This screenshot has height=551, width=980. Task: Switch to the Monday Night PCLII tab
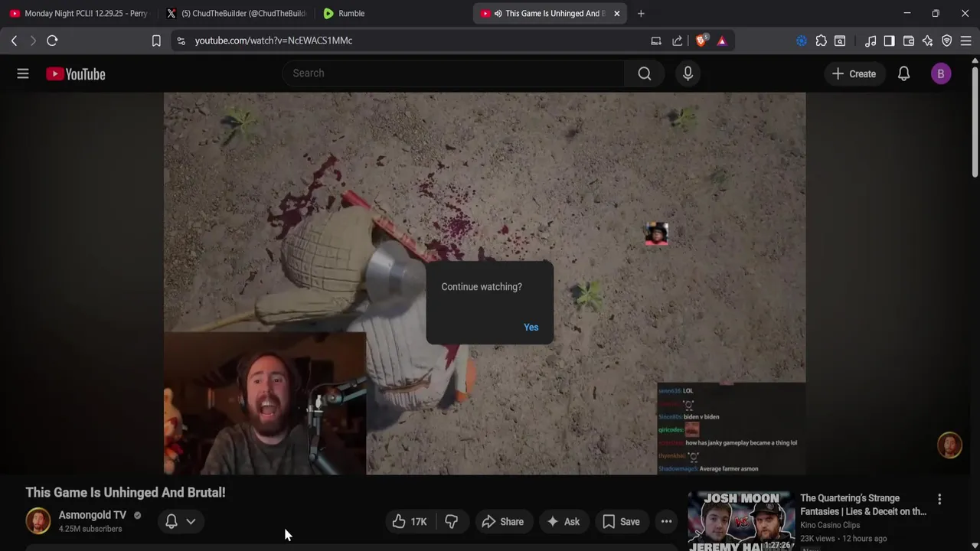click(79, 13)
